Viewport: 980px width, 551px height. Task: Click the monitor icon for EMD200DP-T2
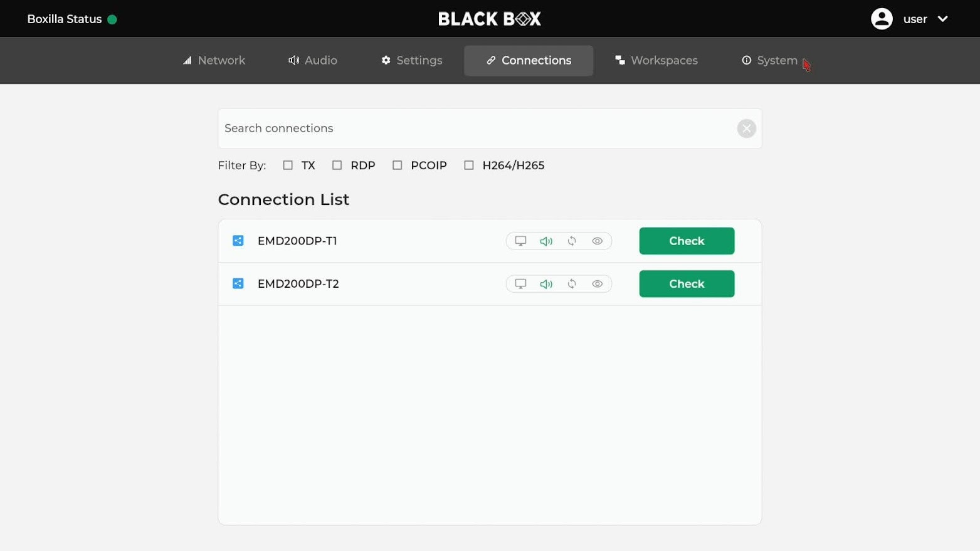click(520, 284)
